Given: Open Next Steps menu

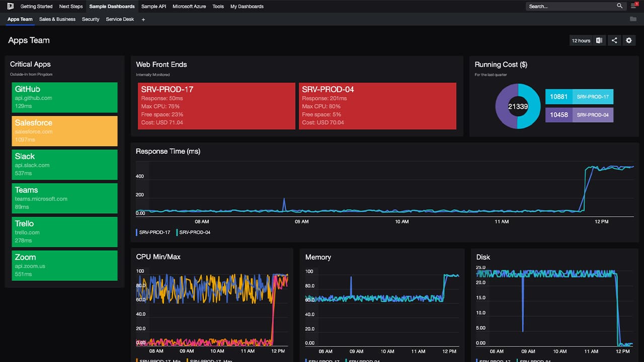Looking at the screenshot, I should pos(71,7).
